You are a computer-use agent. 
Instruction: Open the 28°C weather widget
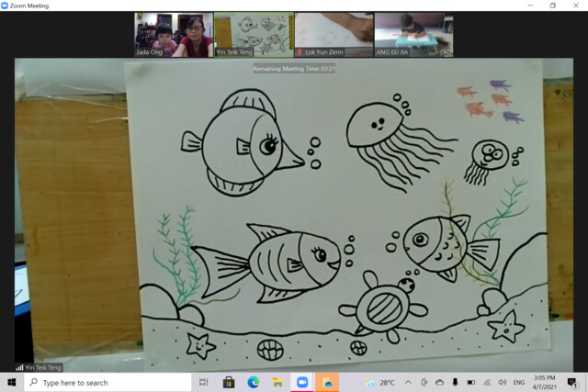pyautogui.click(x=380, y=382)
